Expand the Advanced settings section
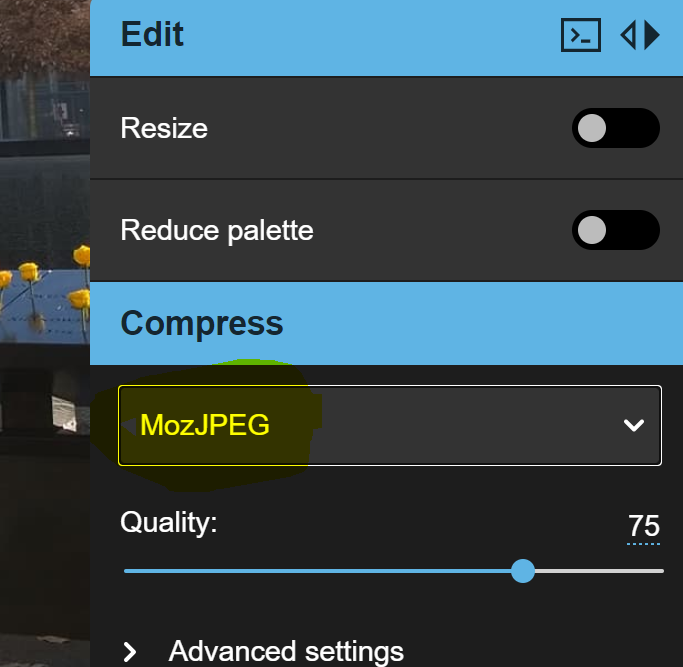The image size is (683, 667). tap(286, 653)
